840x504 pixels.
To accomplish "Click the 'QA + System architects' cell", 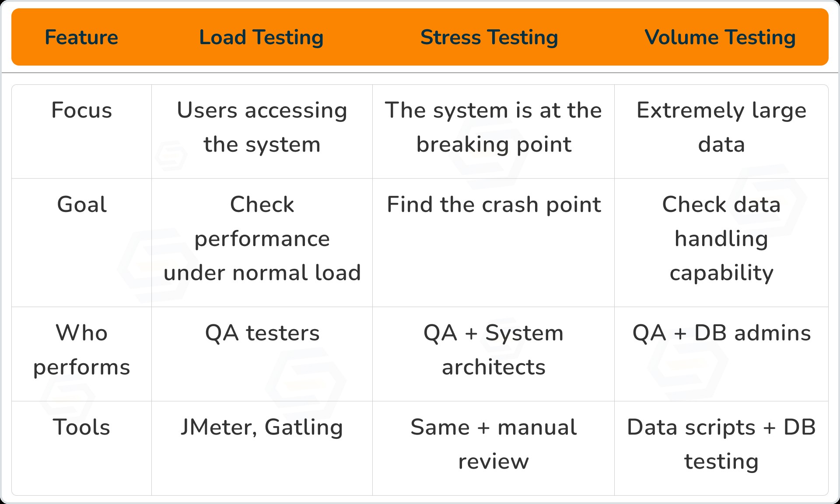I will click(x=493, y=350).
